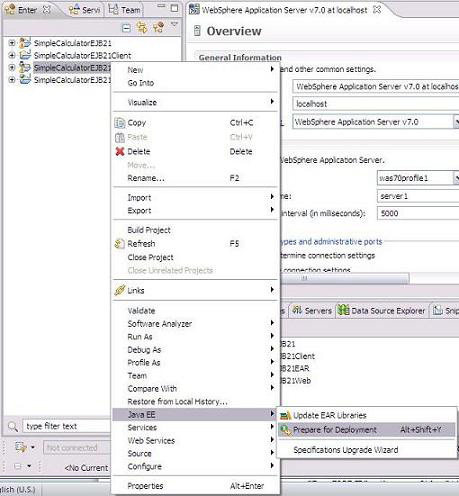
Task: Click the Refresh icon in context menu
Action: click(120, 244)
